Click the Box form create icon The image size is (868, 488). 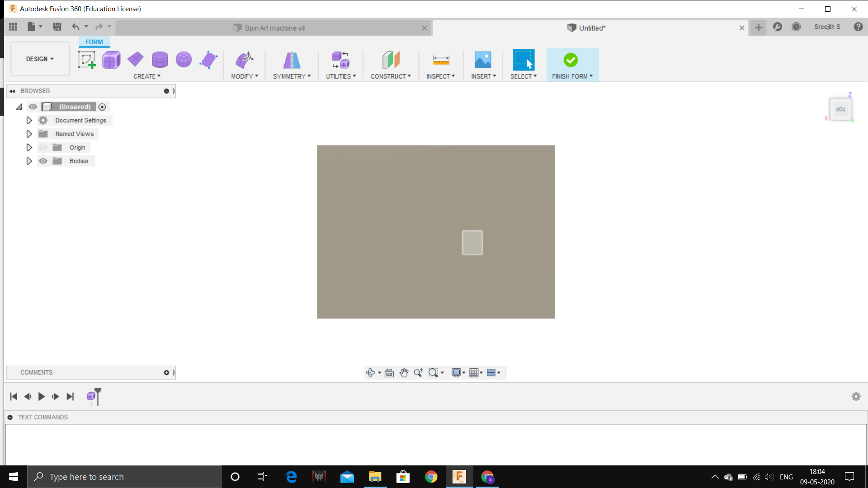click(111, 60)
